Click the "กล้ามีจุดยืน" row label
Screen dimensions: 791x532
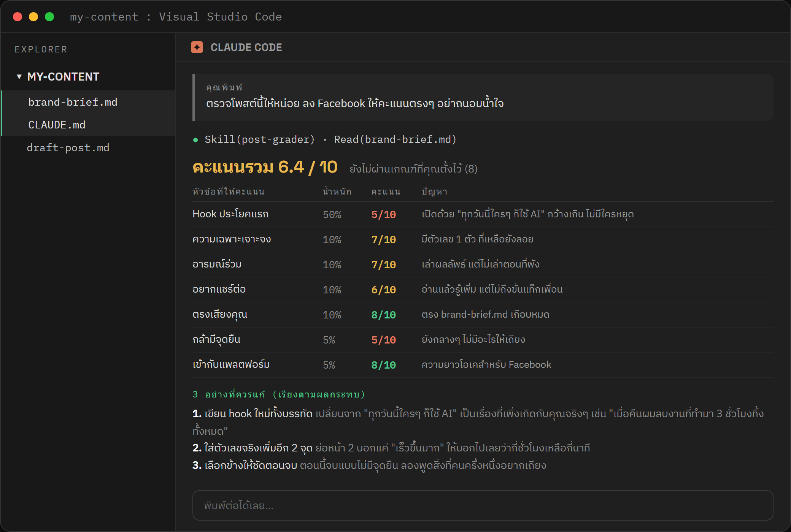(216, 339)
